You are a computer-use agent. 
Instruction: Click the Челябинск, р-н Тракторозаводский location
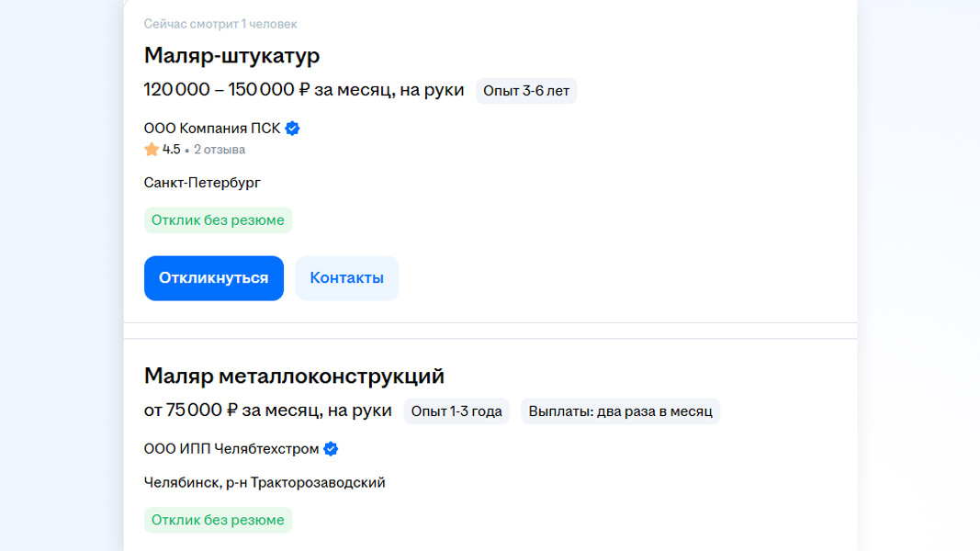click(265, 482)
